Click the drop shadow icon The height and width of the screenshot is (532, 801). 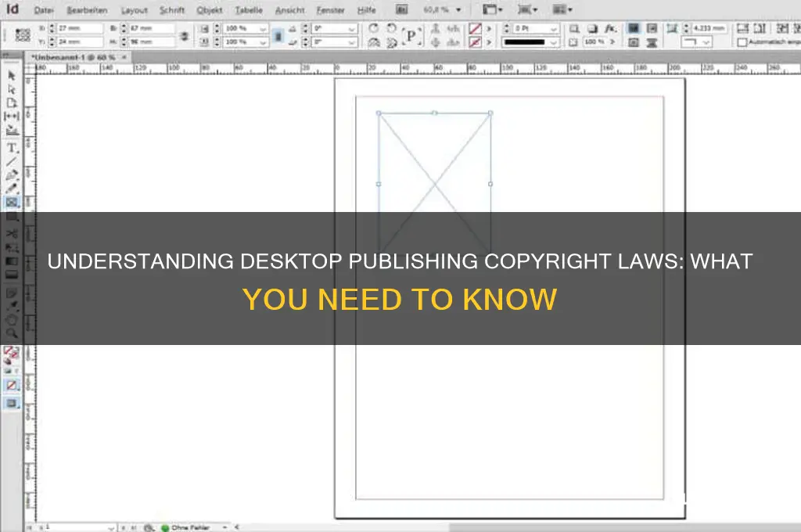click(592, 29)
